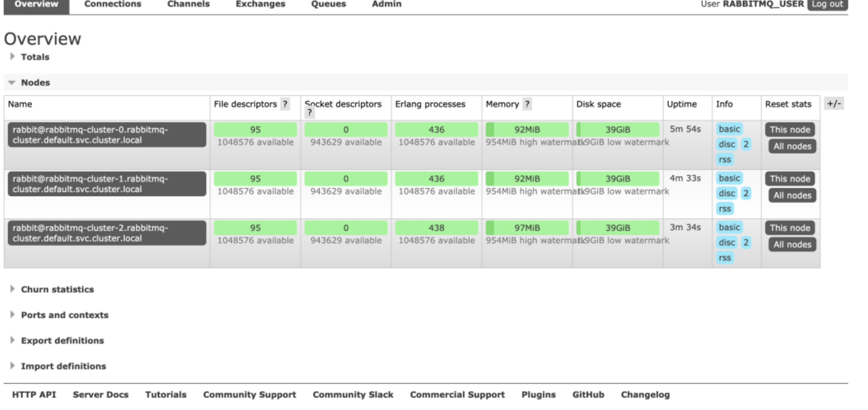This screenshot has height=410, width=868.
Task: Click the Memory column help question mark
Action: [527, 104]
